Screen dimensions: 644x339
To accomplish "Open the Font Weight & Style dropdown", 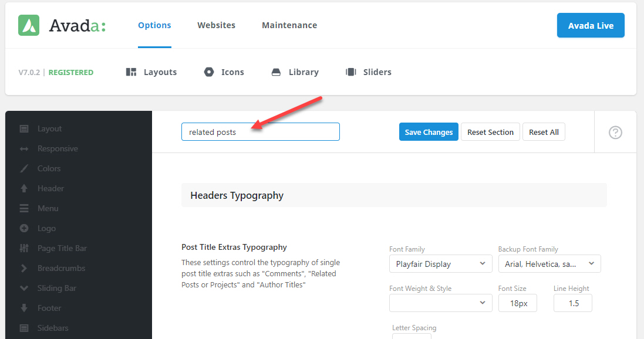I will [441, 303].
